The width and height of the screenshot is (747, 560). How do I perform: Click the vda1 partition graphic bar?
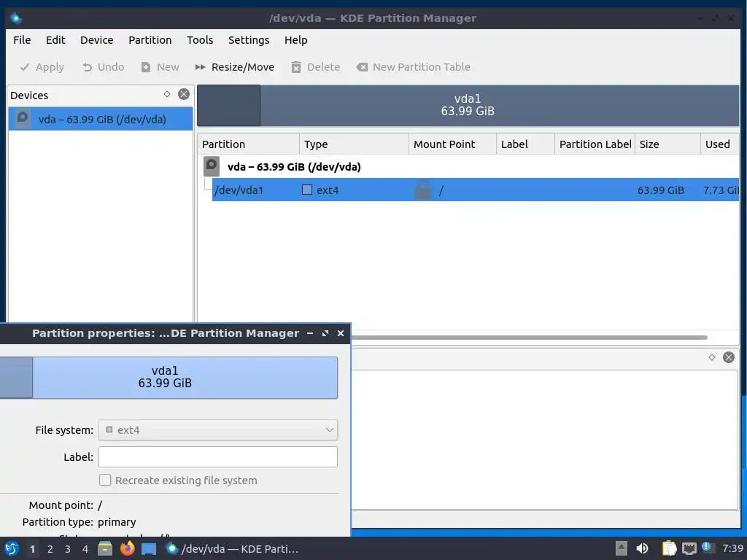(x=468, y=105)
